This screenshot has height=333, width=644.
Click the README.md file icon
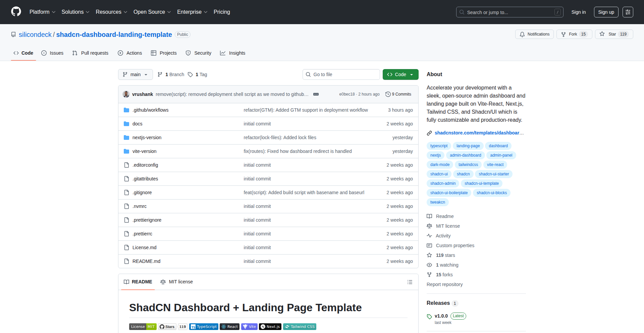pyautogui.click(x=126, y=261)
